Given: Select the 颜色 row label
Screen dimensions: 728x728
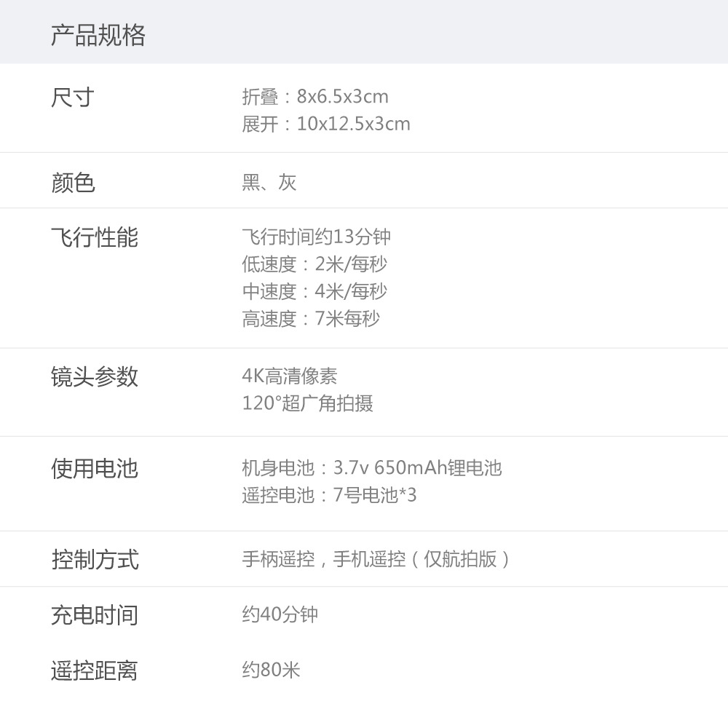Looking at the screenshot, I should 73,182.
